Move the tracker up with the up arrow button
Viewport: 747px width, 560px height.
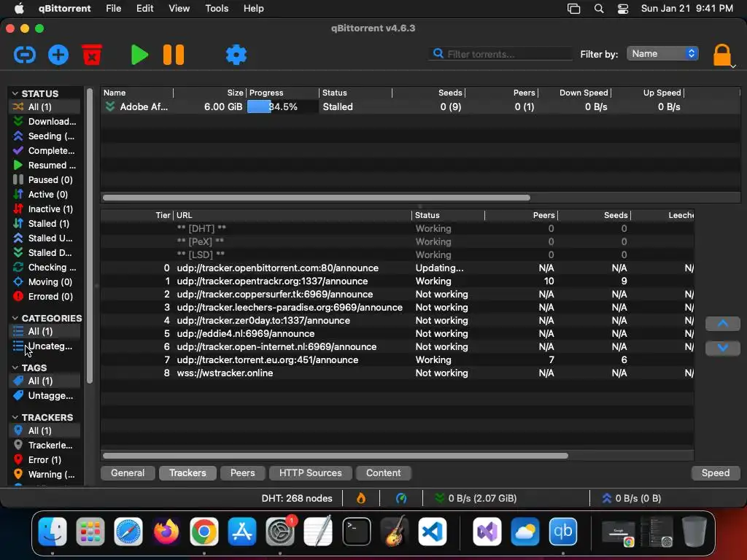723,324
